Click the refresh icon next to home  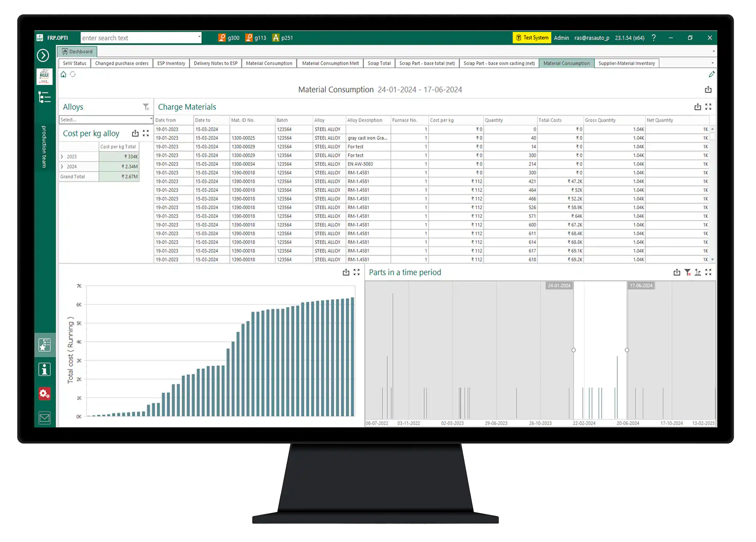[x=73, y=74]
